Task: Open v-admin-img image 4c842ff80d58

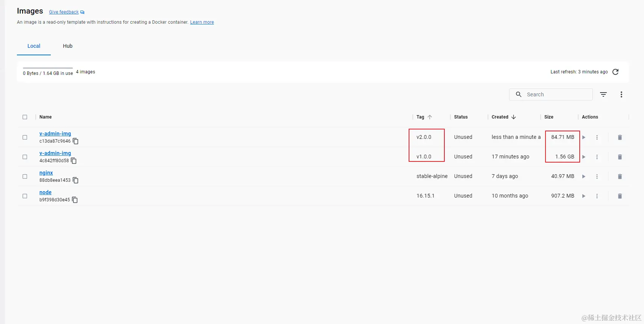Action: point(55,153)
